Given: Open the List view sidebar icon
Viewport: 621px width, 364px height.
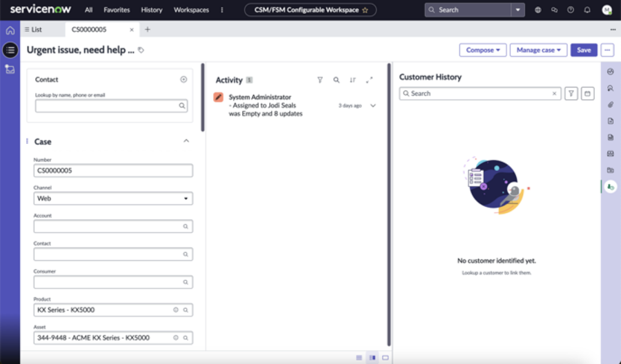Looking at the screenshot, I should pyautogui.click(x=10, y=50).
